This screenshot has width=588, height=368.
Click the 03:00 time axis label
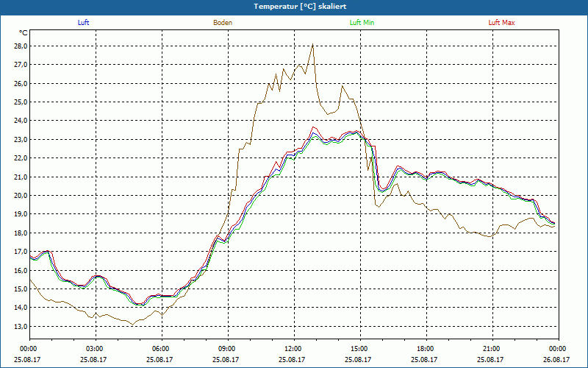tap(96, 349)
